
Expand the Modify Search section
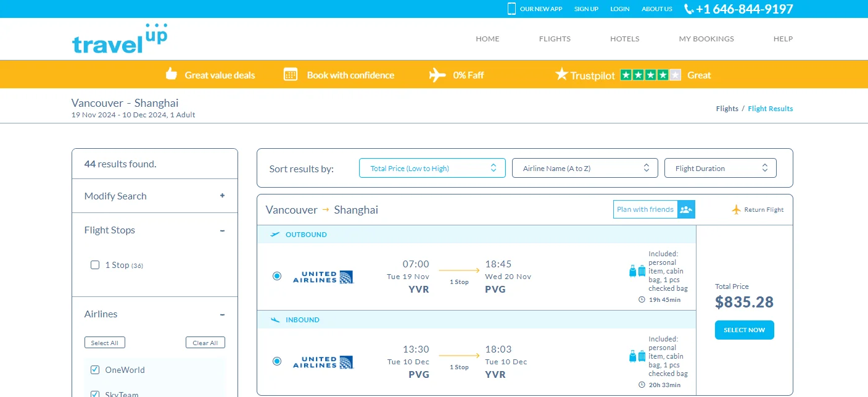coord(222,196)
